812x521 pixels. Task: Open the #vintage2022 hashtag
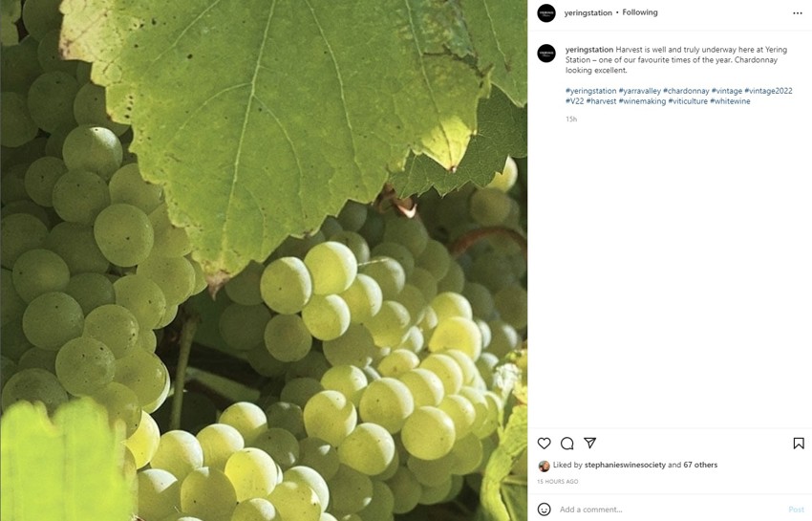pyautogui.click(x=768, y=91)
